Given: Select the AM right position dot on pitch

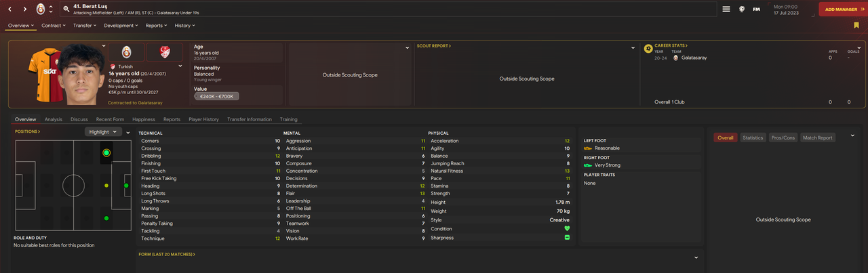Looking at the screenshot, I should click(x=106, y=218).
